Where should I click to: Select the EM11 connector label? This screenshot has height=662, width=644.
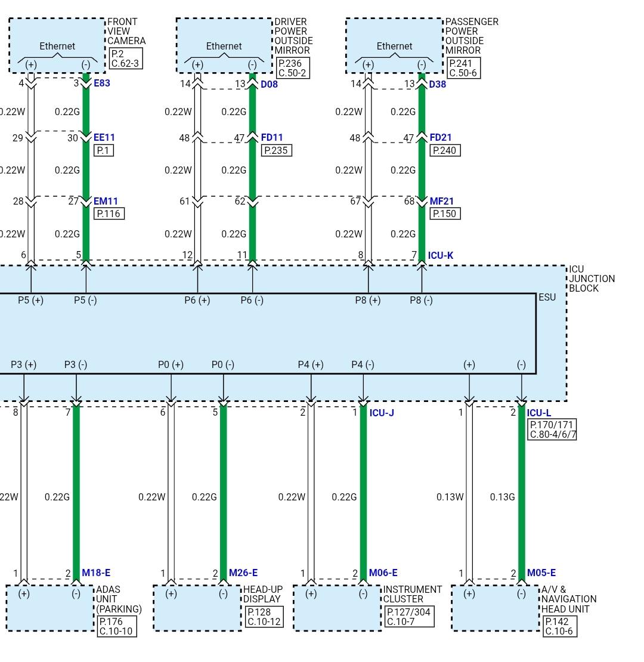click(106, 201)
